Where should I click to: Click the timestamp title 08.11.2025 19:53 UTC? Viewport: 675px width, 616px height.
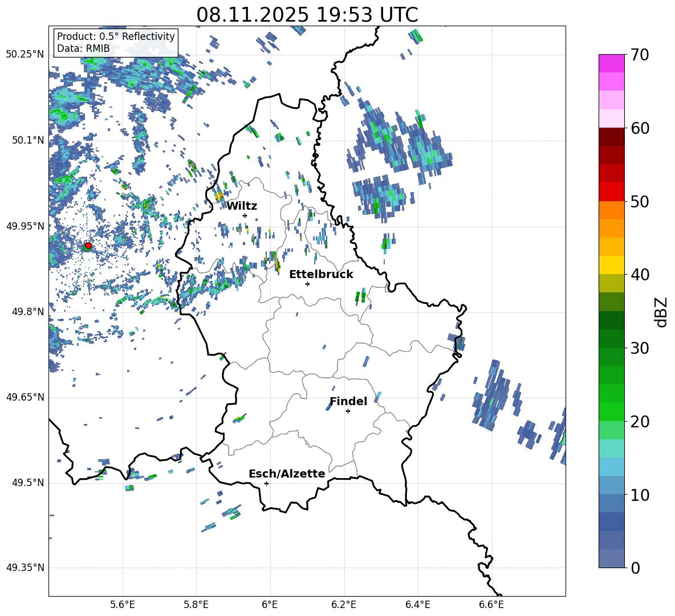(x=307, y=15)
